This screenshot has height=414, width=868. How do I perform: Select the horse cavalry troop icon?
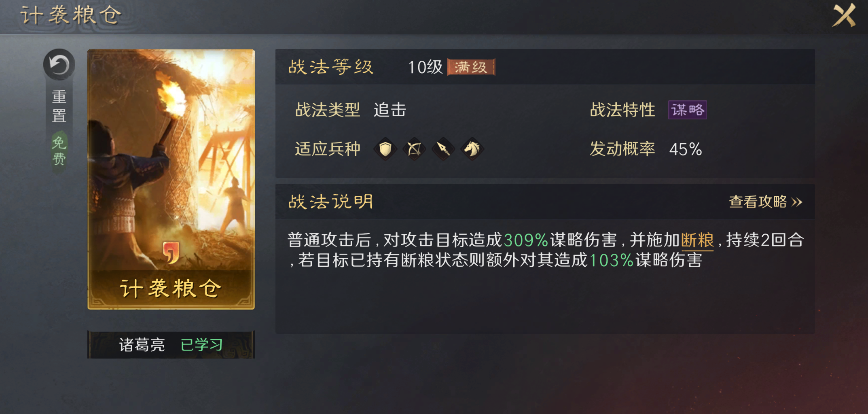click(472, 149)
